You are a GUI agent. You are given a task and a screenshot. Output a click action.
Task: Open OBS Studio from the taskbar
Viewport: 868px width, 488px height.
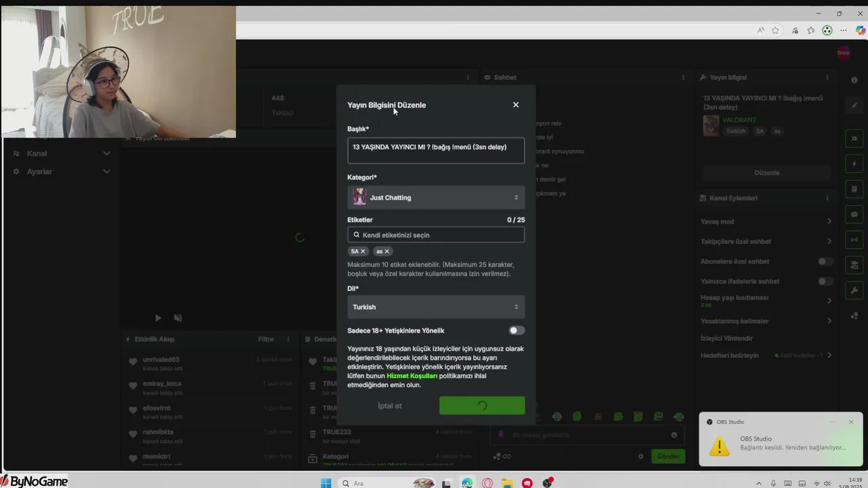click(x=547, y=483)
